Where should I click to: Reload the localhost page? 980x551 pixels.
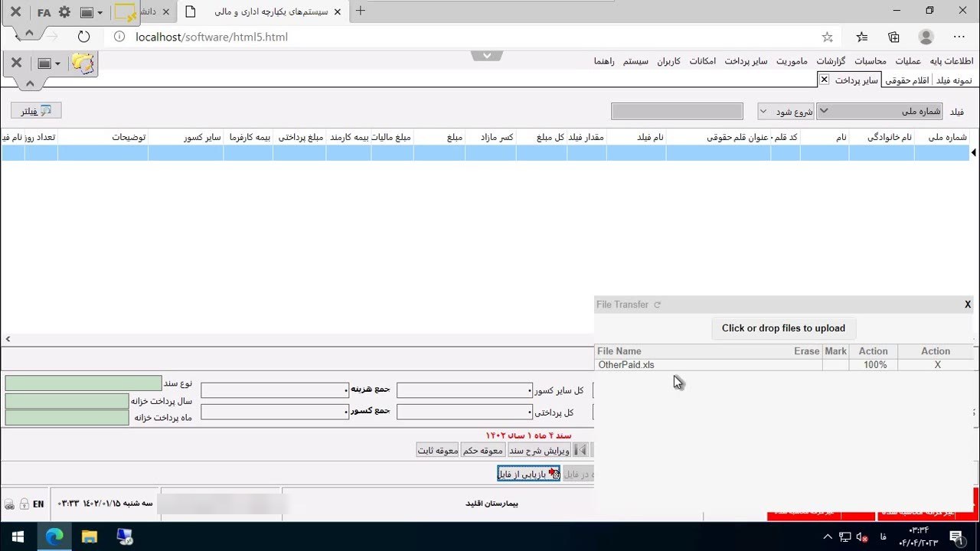point(84,37)
